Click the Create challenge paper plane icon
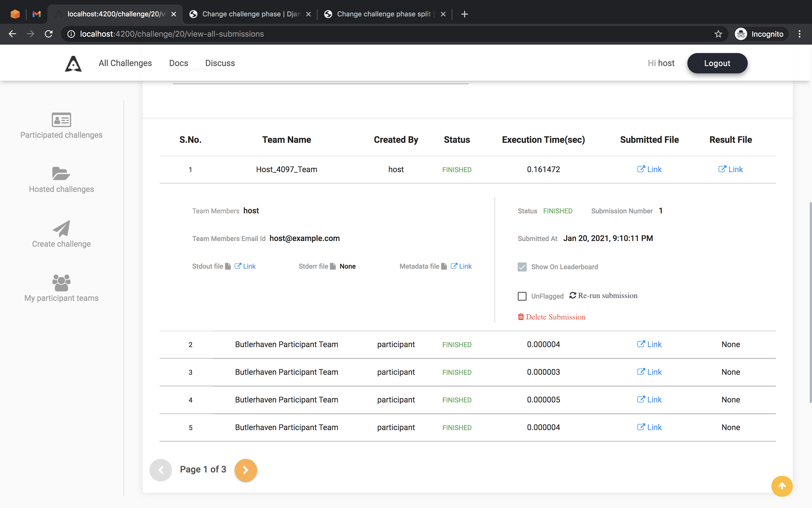 click(x=61, y=229)
